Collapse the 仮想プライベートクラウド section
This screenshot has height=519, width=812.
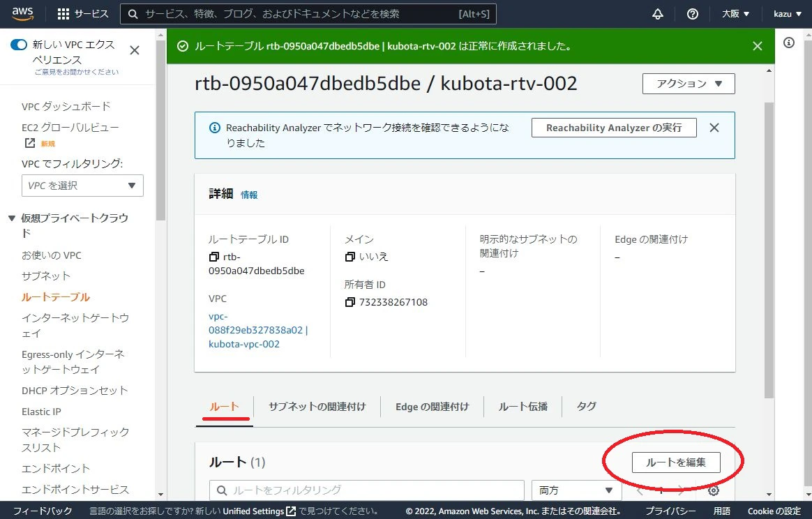pyautogui.click(x=12, y=218)
